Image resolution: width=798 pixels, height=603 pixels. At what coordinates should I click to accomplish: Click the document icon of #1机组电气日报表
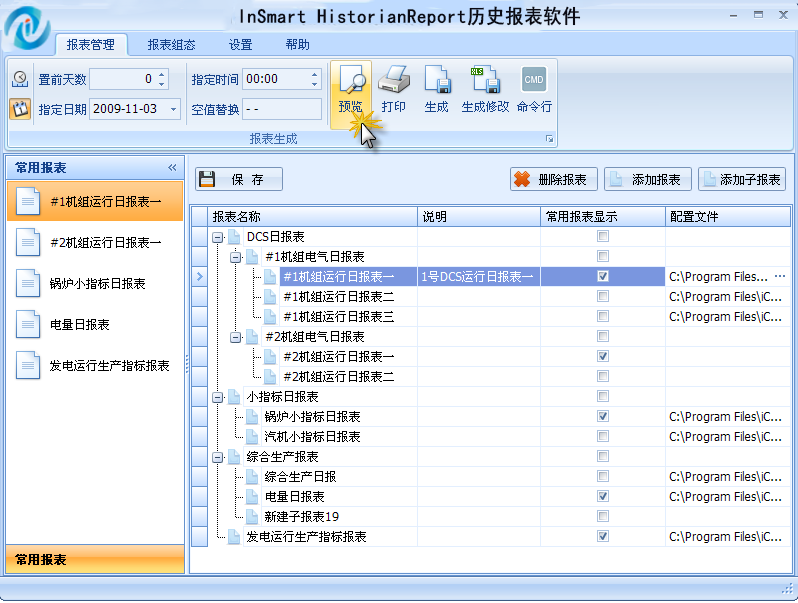[252, 256]
